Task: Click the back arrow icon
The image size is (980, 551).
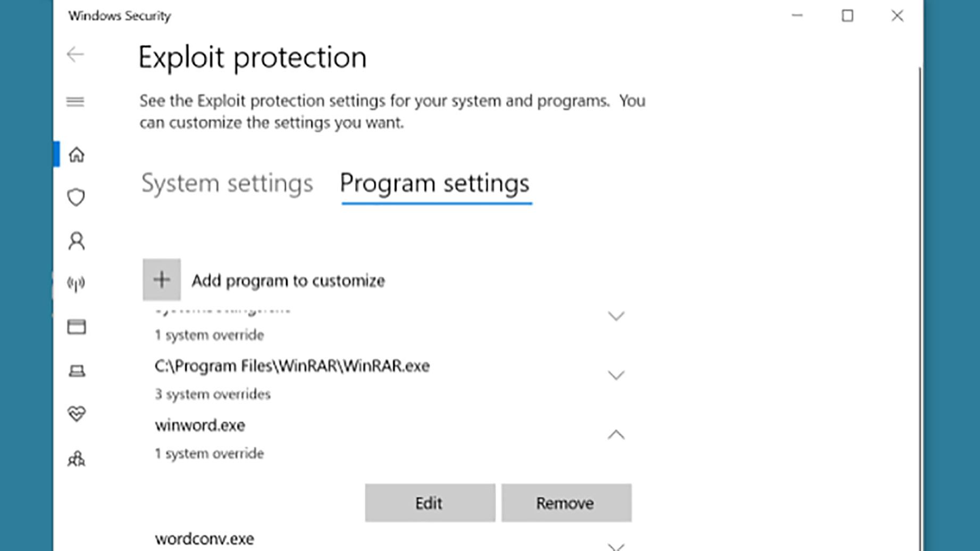Action: (76, 54)
